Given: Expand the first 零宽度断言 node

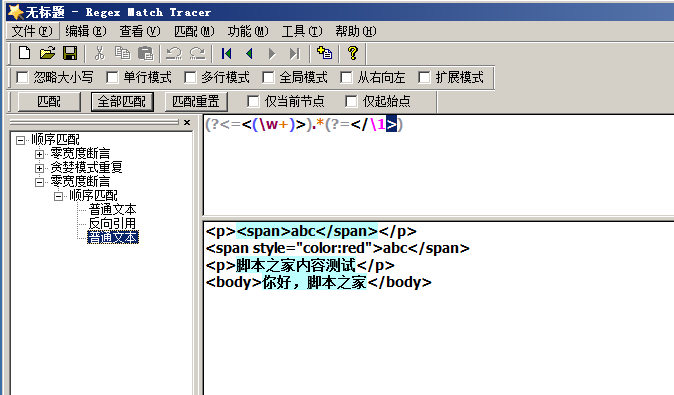Looking at the screenshot, I should coord(39,154).
